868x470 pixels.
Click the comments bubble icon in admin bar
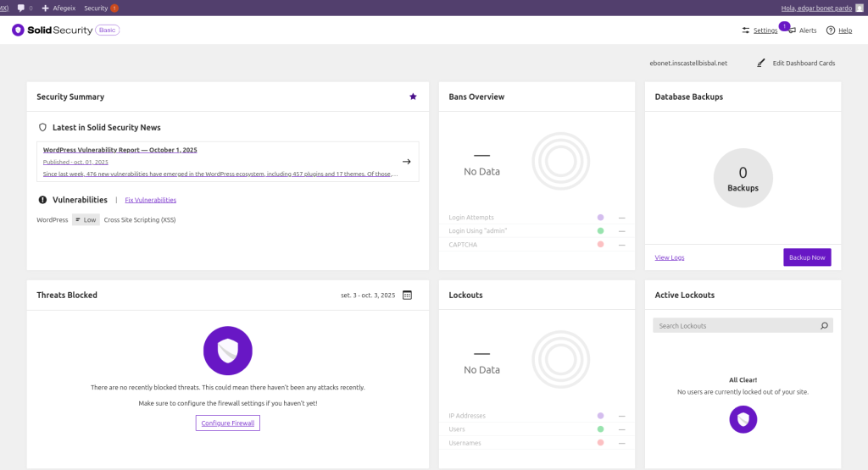(21, 8)
